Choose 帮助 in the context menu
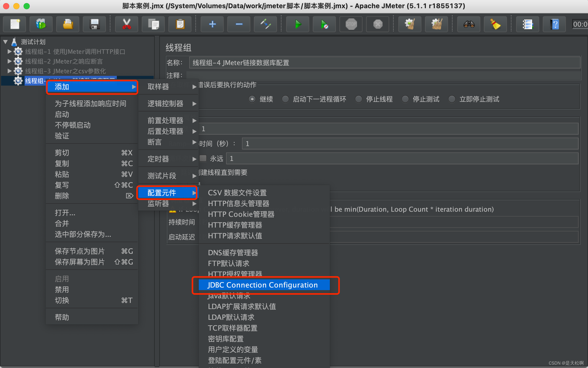588x368 pixels. (92, 317)
